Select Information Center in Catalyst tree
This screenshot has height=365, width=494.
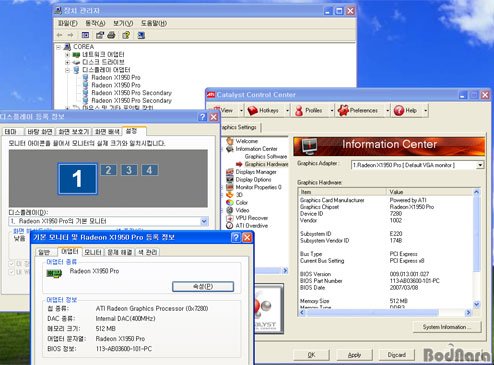coord(256,149)
